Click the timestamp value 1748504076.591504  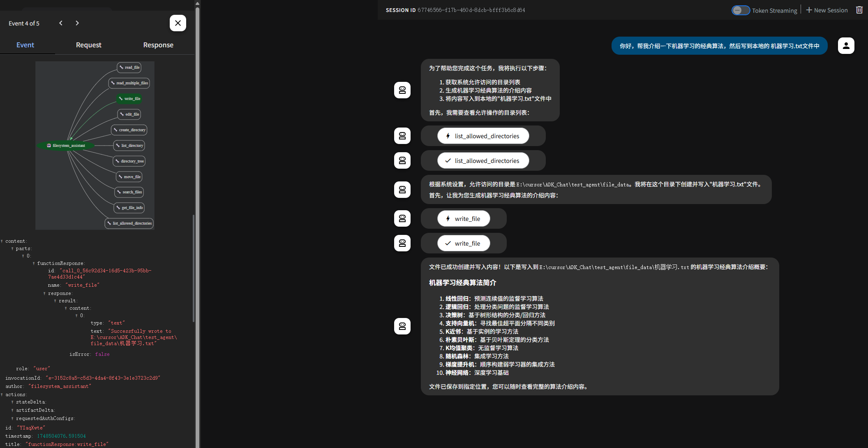point(61,436)
